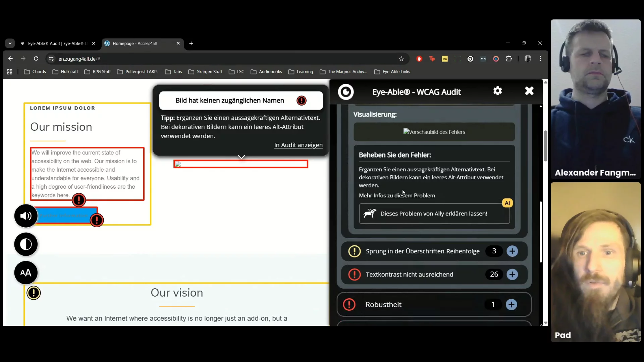
Task: Expand the Robustheit category
Action: click(511, 304)
